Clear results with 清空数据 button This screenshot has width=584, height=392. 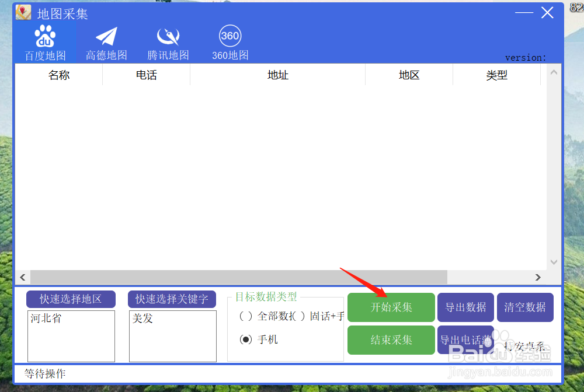pos(525,307)
